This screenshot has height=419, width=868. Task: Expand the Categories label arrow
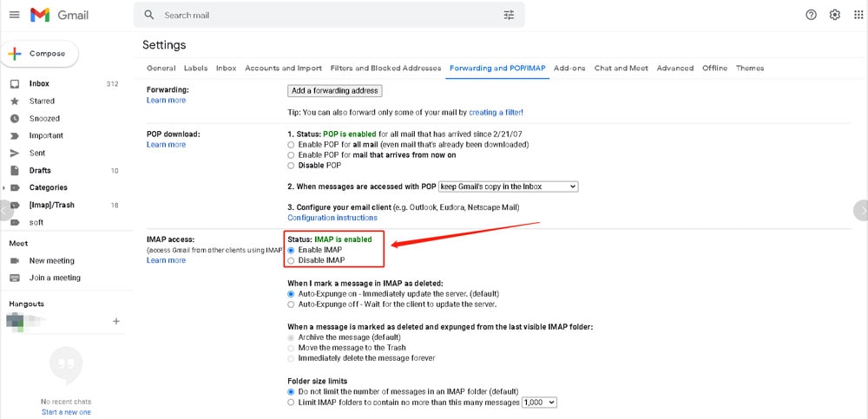(x=3, y=187)
